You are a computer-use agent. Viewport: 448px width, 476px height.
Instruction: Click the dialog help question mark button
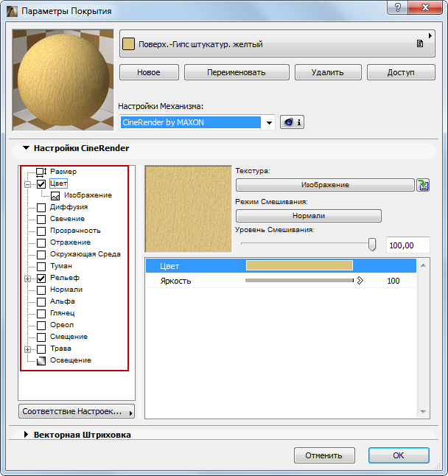click(398, 7)
